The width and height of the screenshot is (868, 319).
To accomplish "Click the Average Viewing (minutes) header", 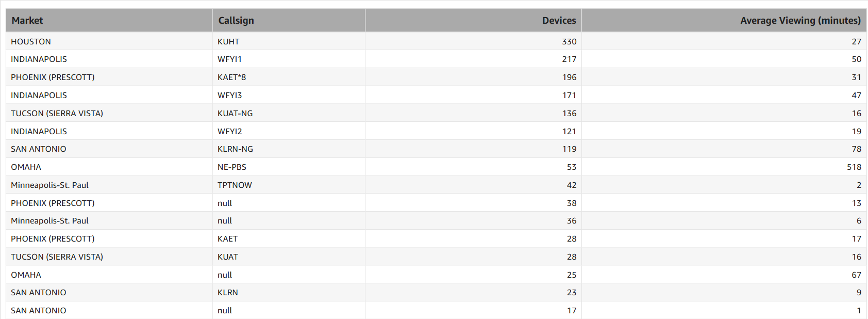I will coord(800,21).
